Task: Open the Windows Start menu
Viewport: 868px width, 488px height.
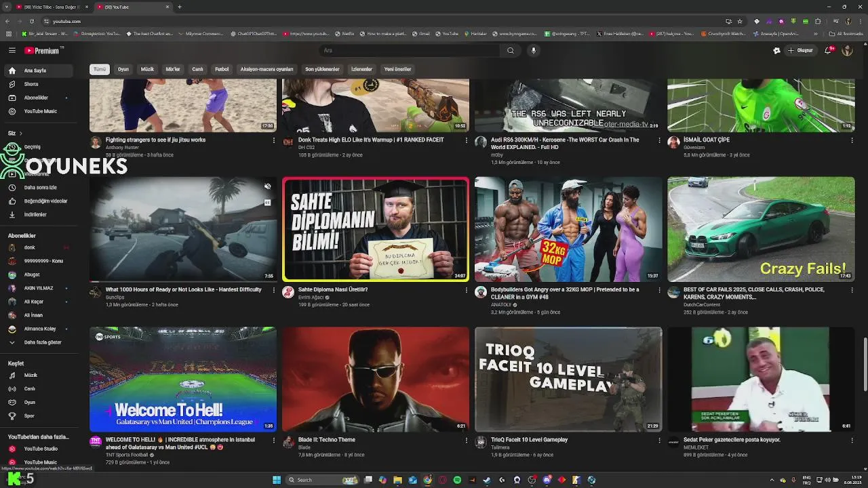Action: tap(277, 480)
